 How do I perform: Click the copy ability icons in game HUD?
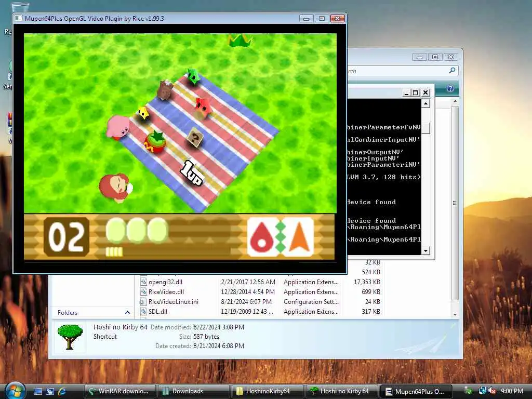[x=280, y=237]
